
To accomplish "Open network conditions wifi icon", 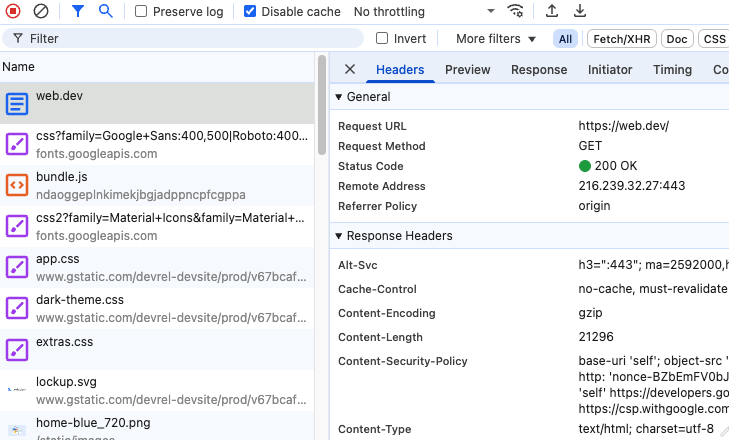I will coord(516,12).
